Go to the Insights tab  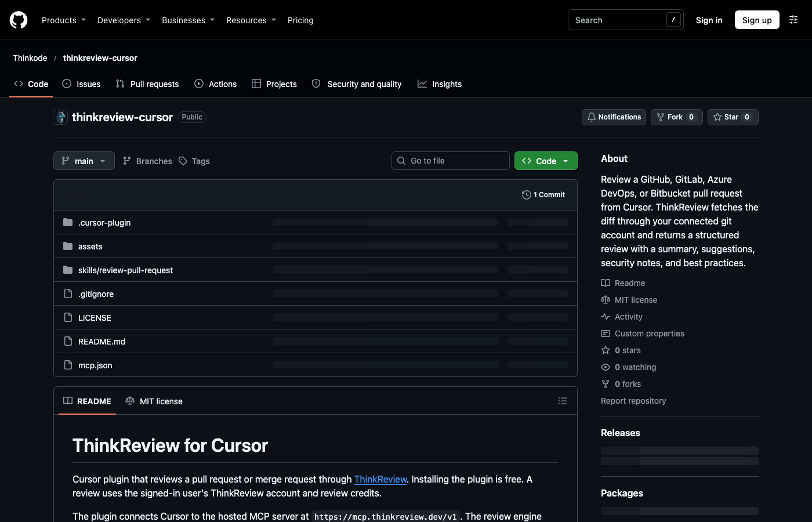[440, 84]
